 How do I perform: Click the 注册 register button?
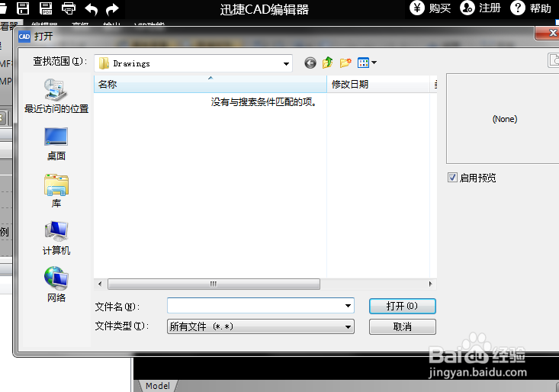(480, 8)
